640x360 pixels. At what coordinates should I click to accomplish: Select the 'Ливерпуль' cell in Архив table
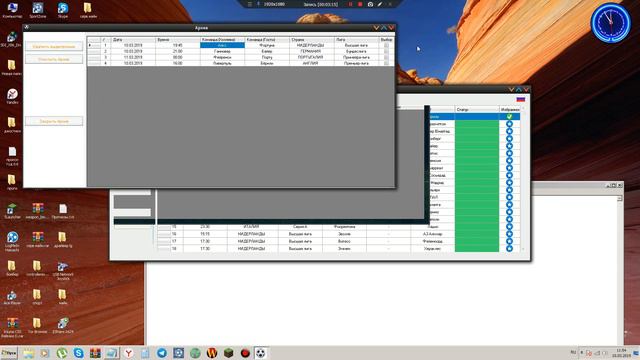point(222,63)
